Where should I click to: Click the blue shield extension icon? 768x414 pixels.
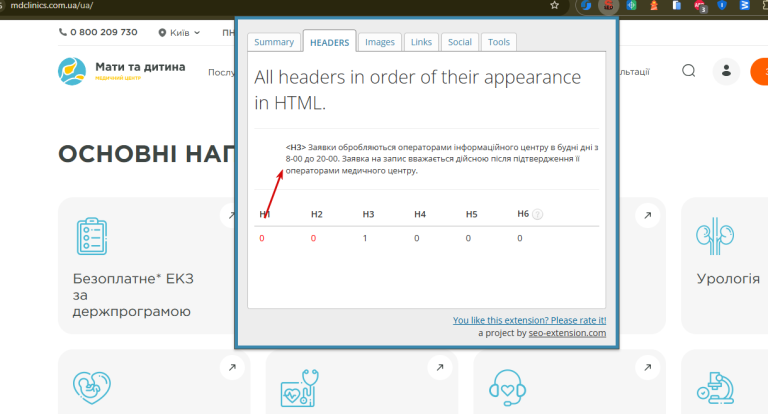click(721, 6)
